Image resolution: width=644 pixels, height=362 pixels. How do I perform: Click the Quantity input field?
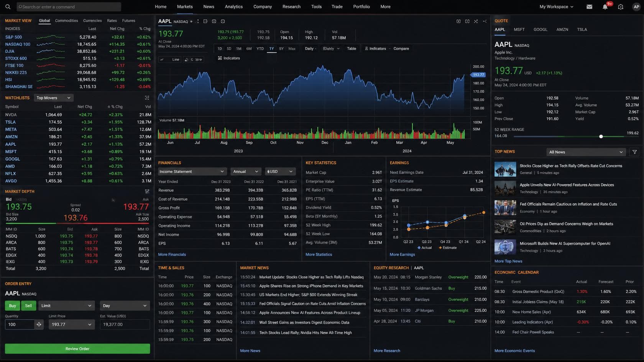20,324
